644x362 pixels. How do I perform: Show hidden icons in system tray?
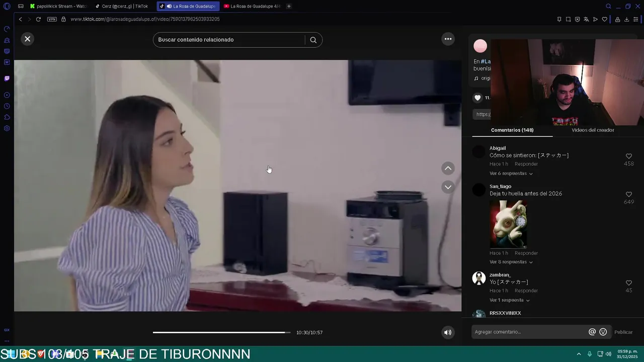579,354
